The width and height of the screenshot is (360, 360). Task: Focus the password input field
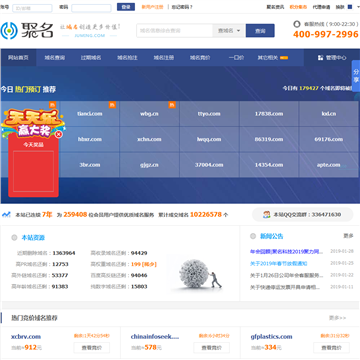(x=91, y=8)
